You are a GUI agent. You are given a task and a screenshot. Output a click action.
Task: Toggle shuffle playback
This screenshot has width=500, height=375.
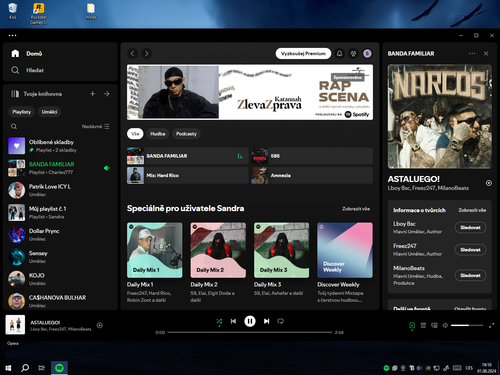[219, 322]
